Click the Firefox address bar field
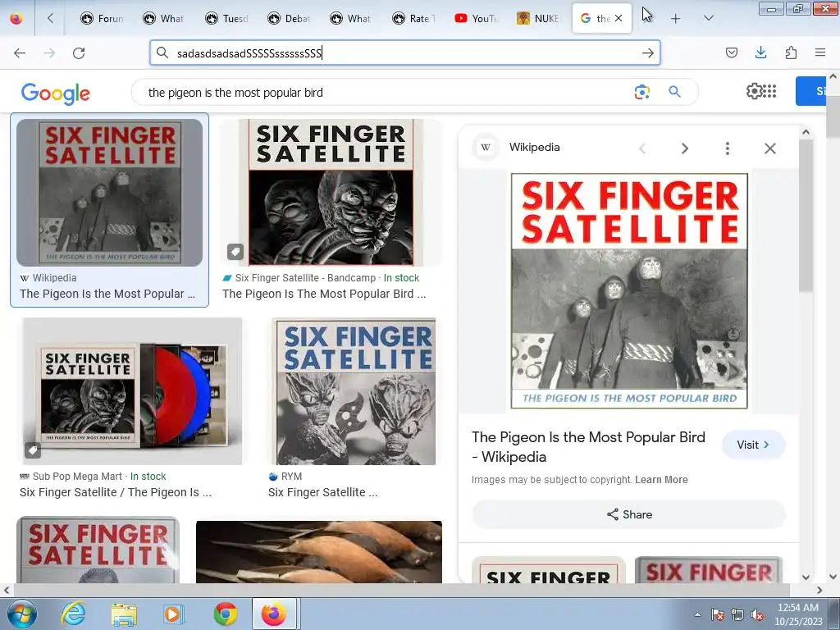The height and width of the screenshot is (630, 840). click(405, 52)
